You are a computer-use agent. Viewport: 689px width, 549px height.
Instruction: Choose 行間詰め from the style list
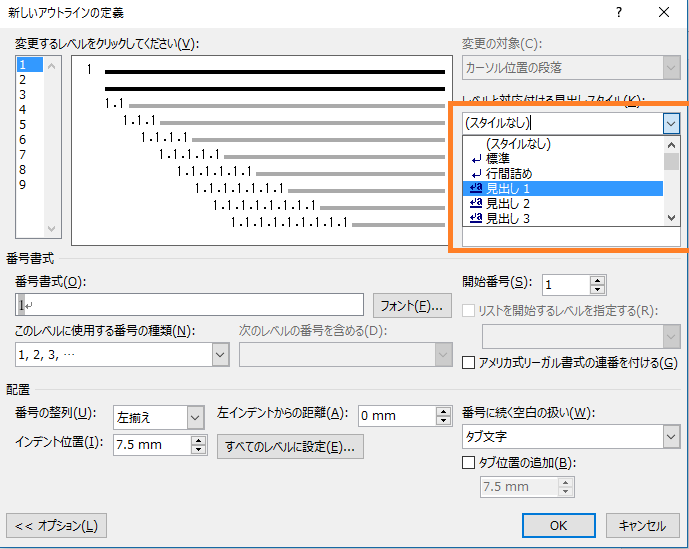click(562, 174)
